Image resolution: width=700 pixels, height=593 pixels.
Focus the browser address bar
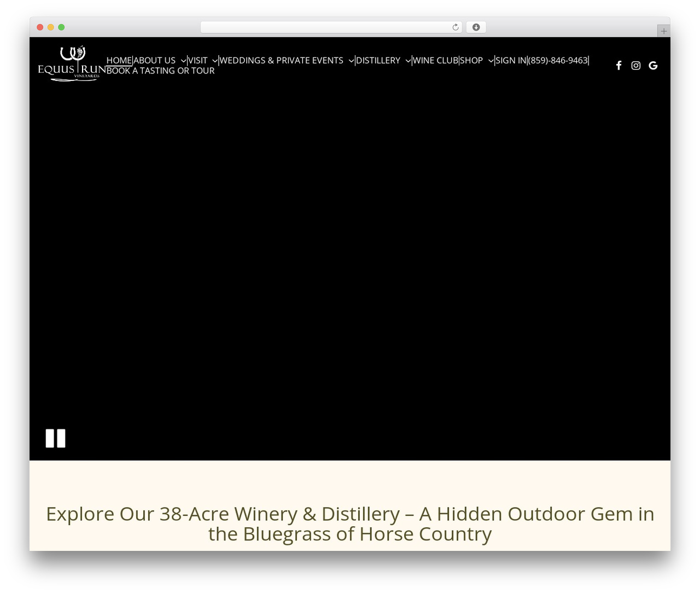pyautogui.click(x=331, y=27)
